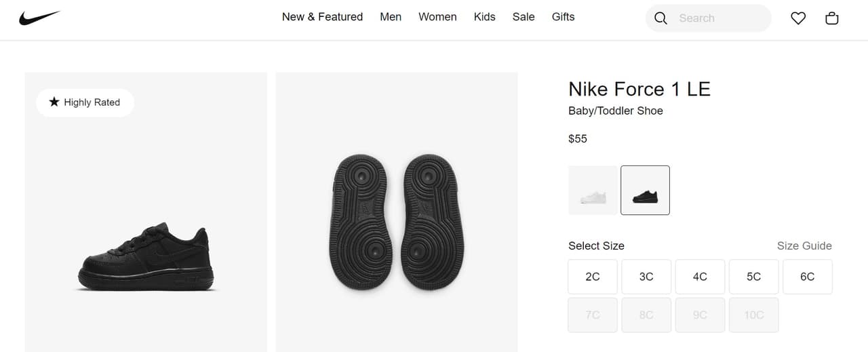Viewport: 868px width, 352px height.
Task: Select size 2C
Action: 593,277
